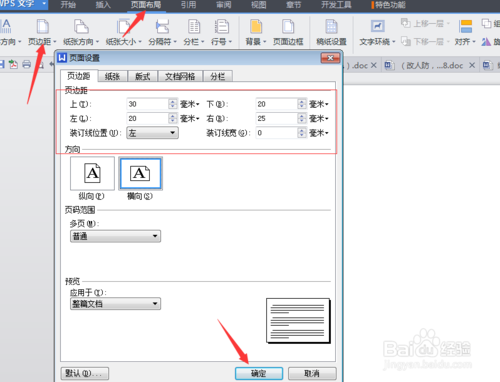The width and height of the screenshot is (500, 382).
Task: Click the print icon in quick toolbar
Action: 27,64
